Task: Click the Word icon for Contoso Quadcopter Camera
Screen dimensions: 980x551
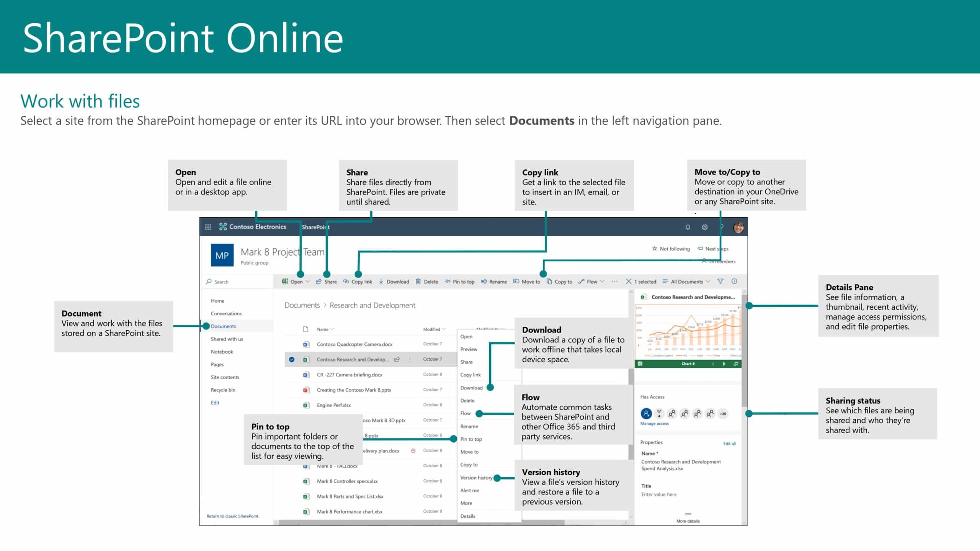Action: click(x=305, y=344)
